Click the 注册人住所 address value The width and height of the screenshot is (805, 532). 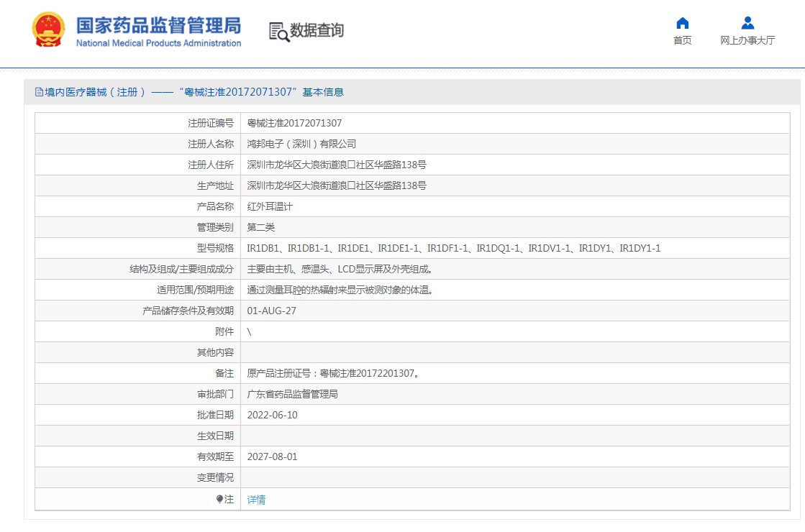[x=336, y=165]
